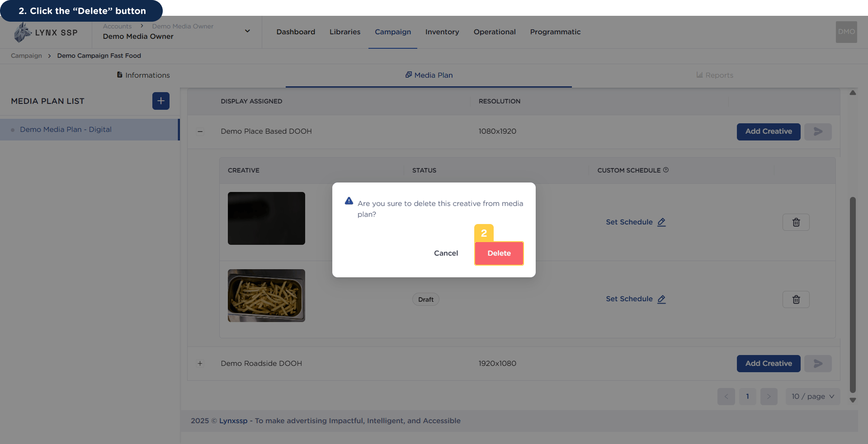Image resolution: width=868 pixels, height=444 pixels.
Task: Open the Programmatic menu
Action: tap(555, 32)
